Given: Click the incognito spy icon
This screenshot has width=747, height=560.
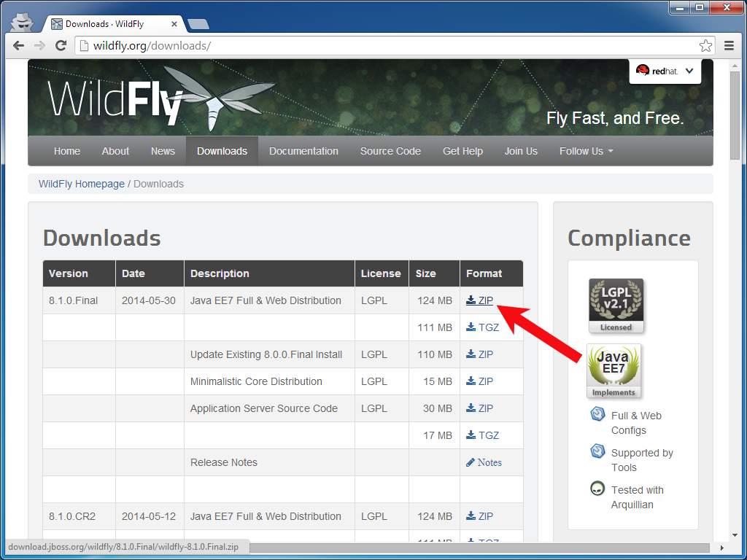Looking at the screenshot, I should tap(21, 22).
